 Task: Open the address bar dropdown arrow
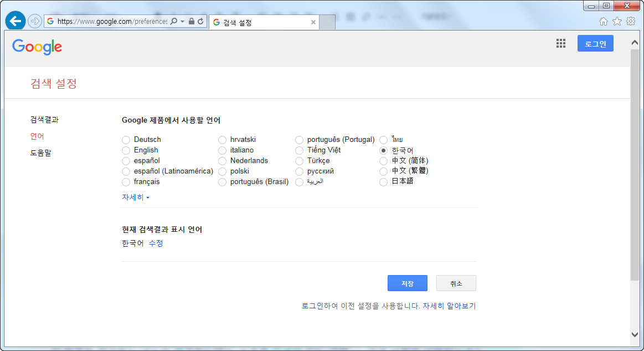pyautogui.click(x=182, y=22)
